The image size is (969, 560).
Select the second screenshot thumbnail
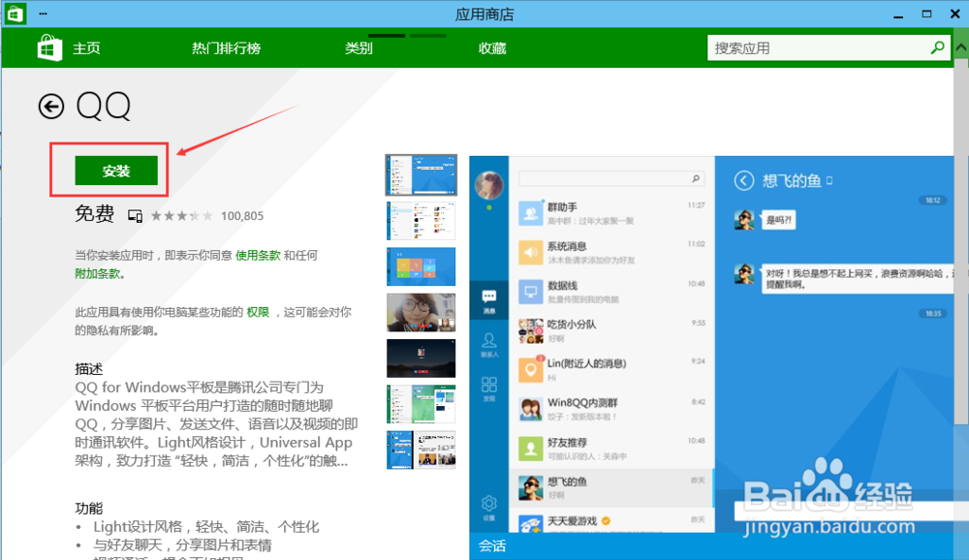coord(421,220)
